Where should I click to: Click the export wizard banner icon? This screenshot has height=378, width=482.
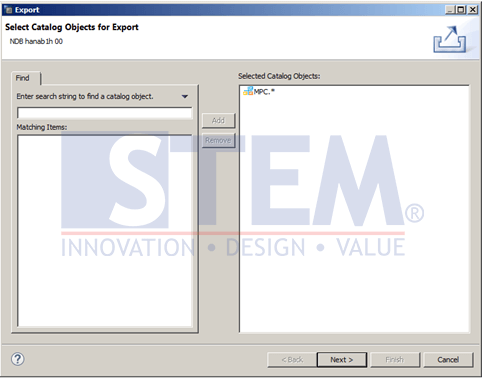449,39
